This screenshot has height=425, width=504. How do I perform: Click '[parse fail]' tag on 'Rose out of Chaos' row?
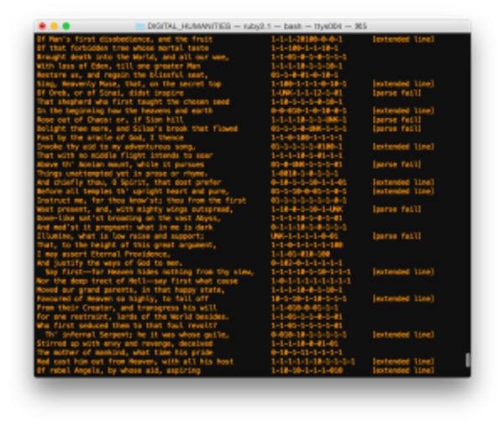pos(397,119)
